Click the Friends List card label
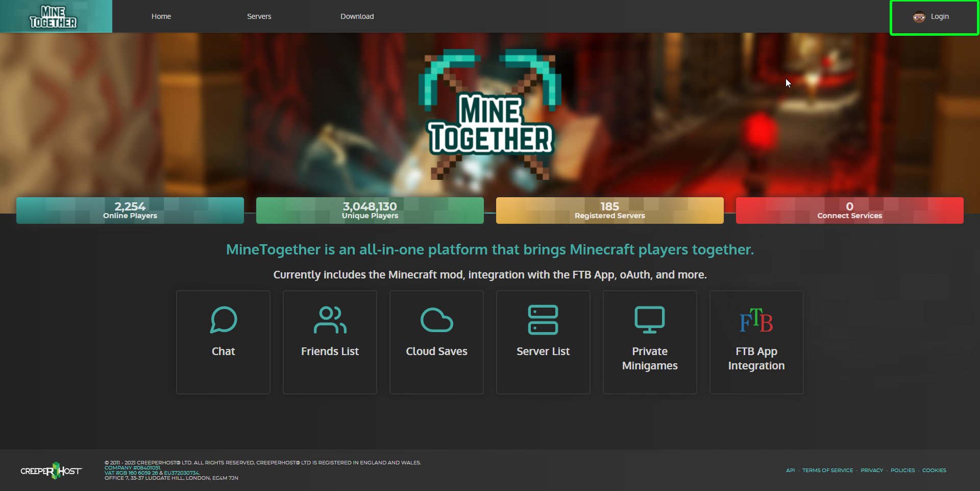Image resolution: width=980 pixels, height=491 pixels. (330, 352)
